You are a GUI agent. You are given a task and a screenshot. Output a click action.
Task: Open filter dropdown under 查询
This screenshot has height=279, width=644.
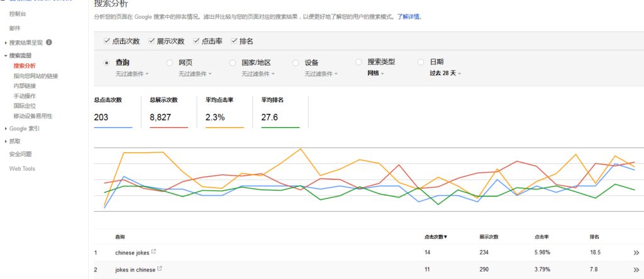pyautogui.click(x=132, y=74)
